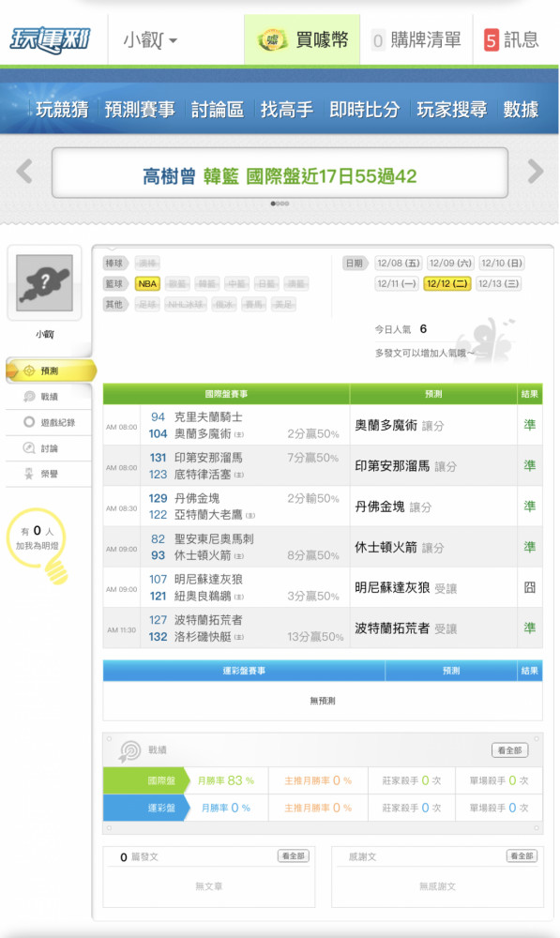Click the 籃球 category label
Screen dimensions: 560x938
coord(115,283)
